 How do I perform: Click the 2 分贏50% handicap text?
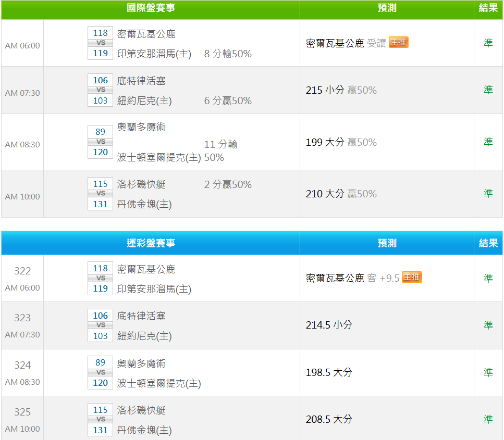point(228,185)
